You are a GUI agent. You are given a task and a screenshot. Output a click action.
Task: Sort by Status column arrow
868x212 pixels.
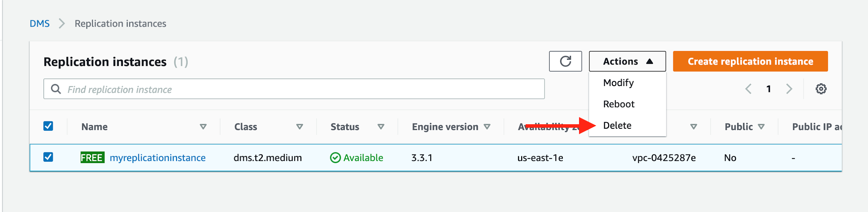click(381, 127)
